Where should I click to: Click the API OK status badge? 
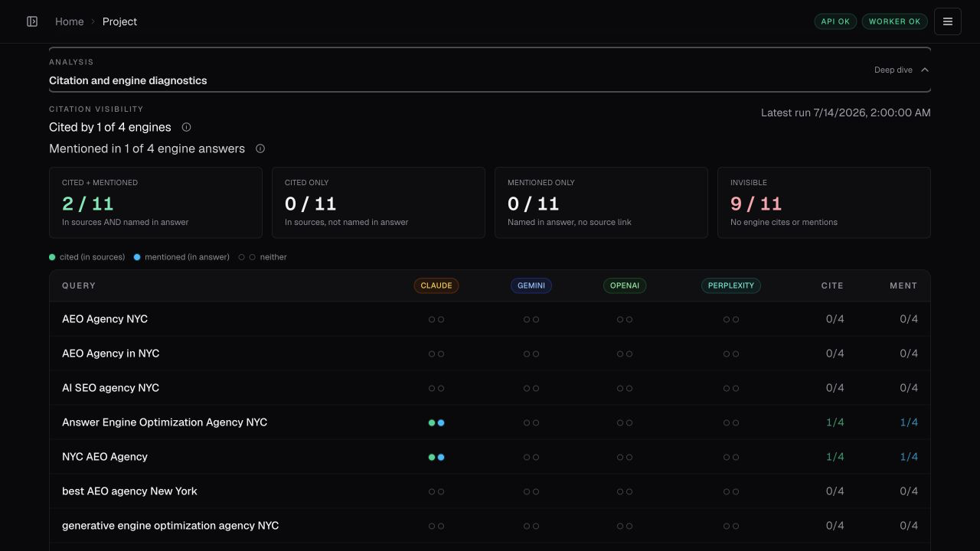pyautogui.click(x=835, y=21)
